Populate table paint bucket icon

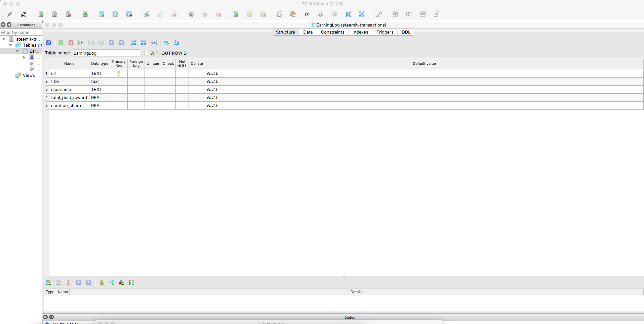tap(154, 43)
